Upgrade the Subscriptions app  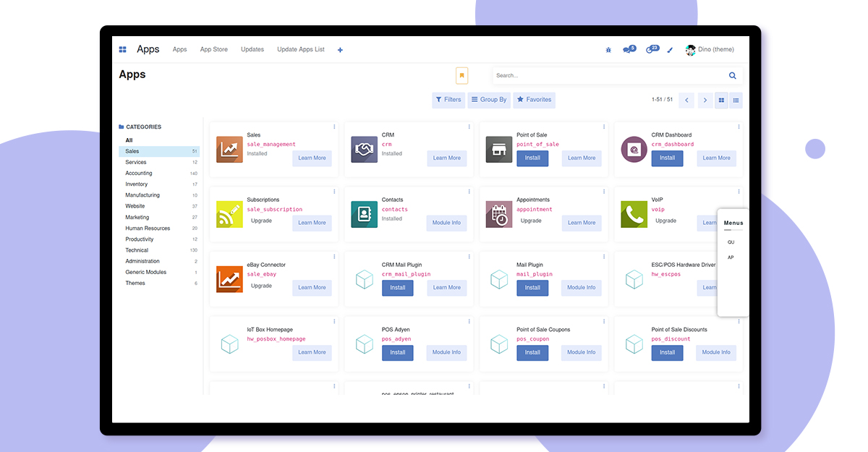261,221
